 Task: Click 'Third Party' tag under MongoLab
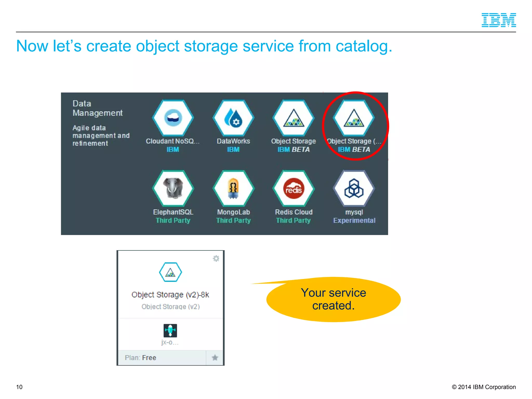(233, 221)
